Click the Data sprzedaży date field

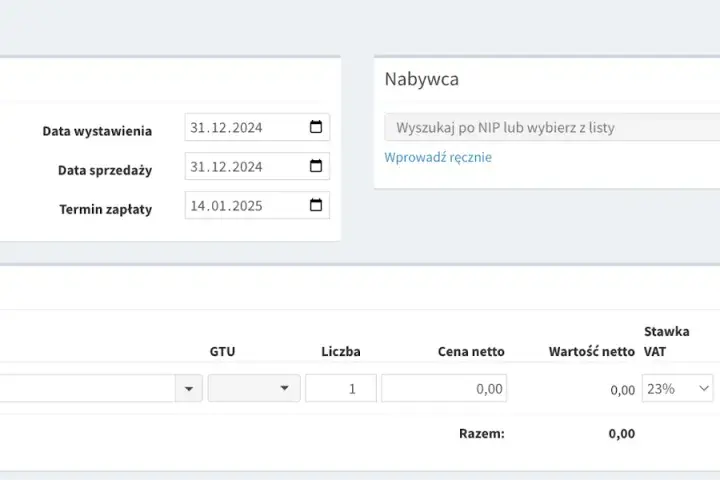tap(257, 166)
